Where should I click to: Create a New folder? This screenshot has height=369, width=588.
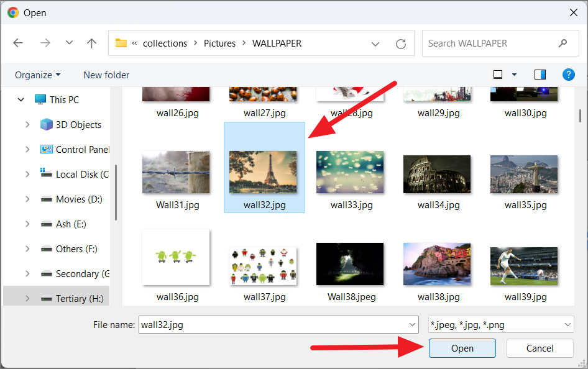tap(106, 75)
